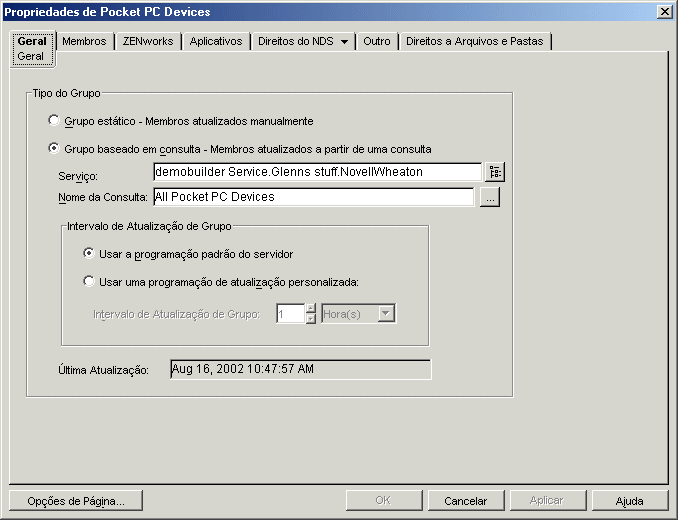
Task: Go to Direitos a Arquivos e Pastas tab
Action: point(474,41)
